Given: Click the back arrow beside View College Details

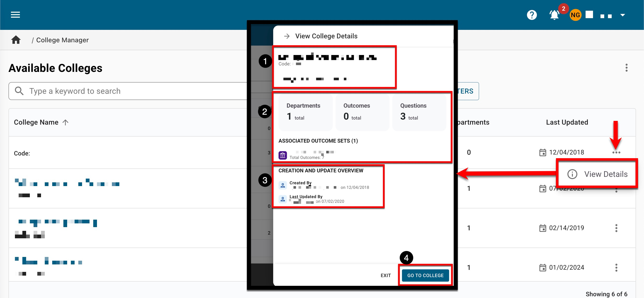Looking at the screenshot, I should point(287,36).
